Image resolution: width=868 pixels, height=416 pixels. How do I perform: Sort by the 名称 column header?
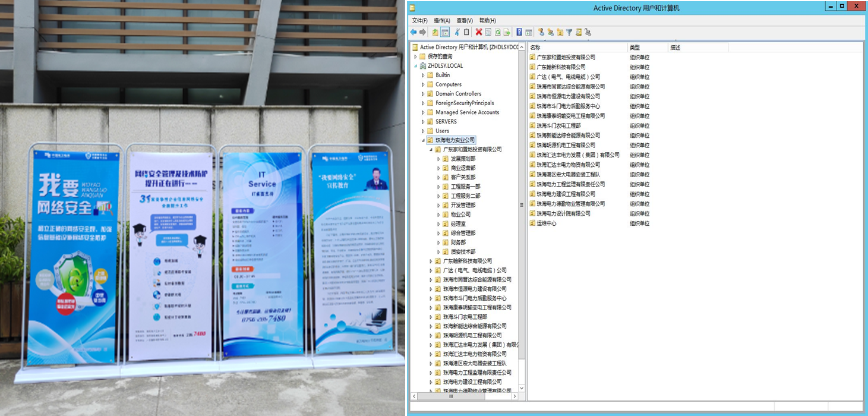[577, 48]
